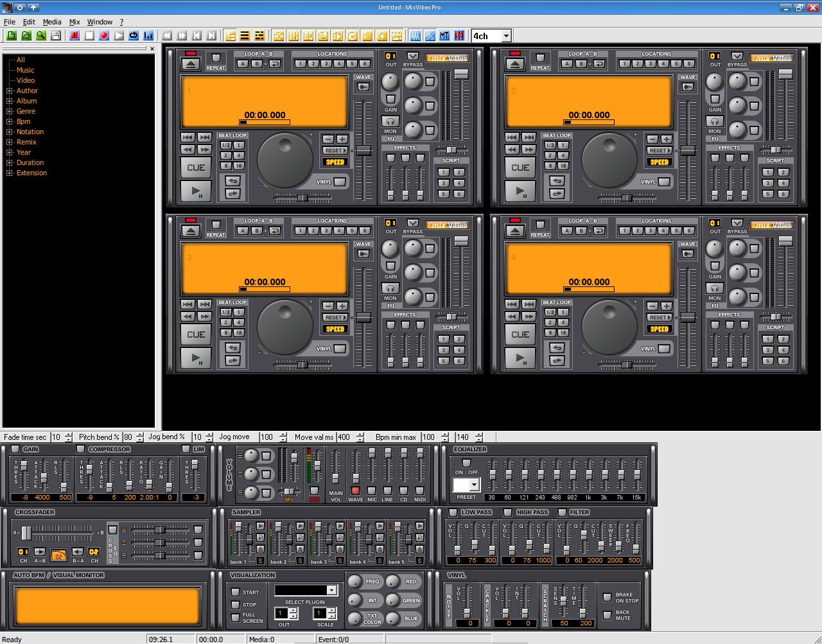The image size is (822, 644).
Task: Toggle the FILTER checkbox
Action: pyautogui.click(x=563, y=512)
